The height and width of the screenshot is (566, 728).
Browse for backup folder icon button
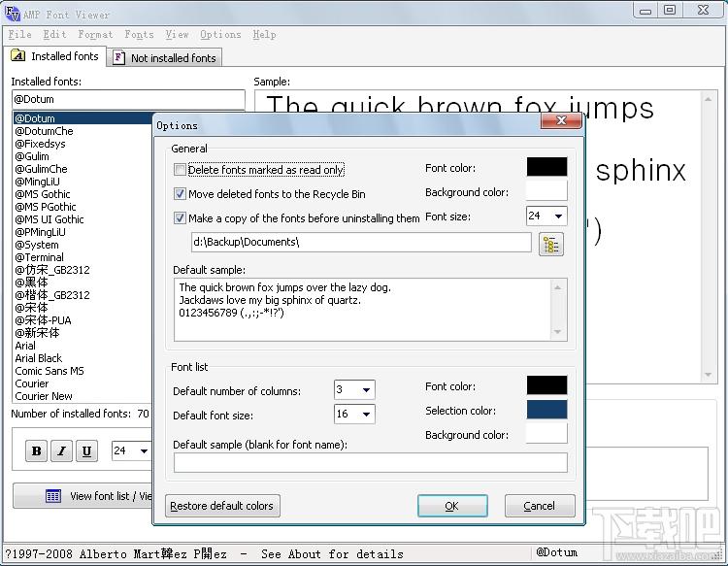click(551, 245)
